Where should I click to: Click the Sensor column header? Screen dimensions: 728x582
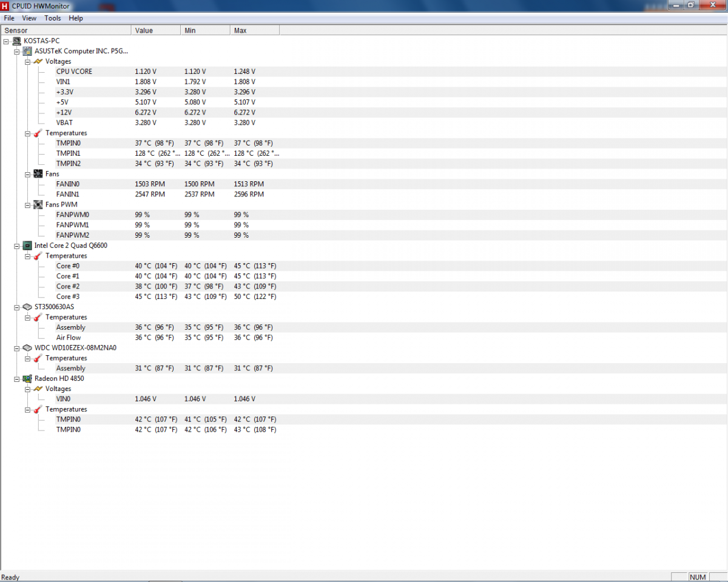pos(66,30)
